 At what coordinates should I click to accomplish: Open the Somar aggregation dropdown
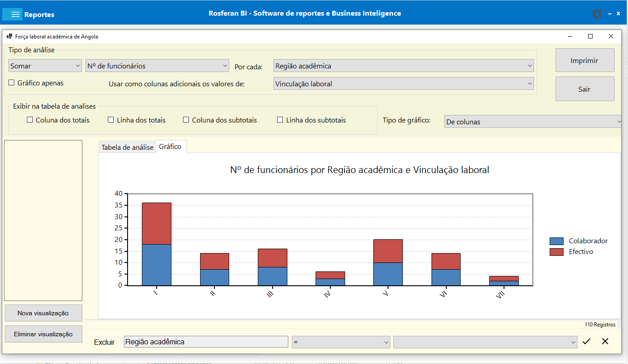pyautogui.click(x=45, y=66)
